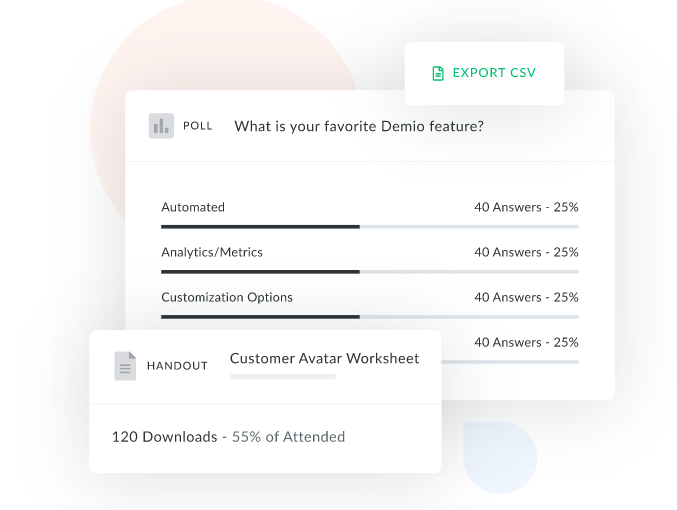Click the Automated poll option
This screenshot has height=510, width=677.
click(x=193, y=207)
